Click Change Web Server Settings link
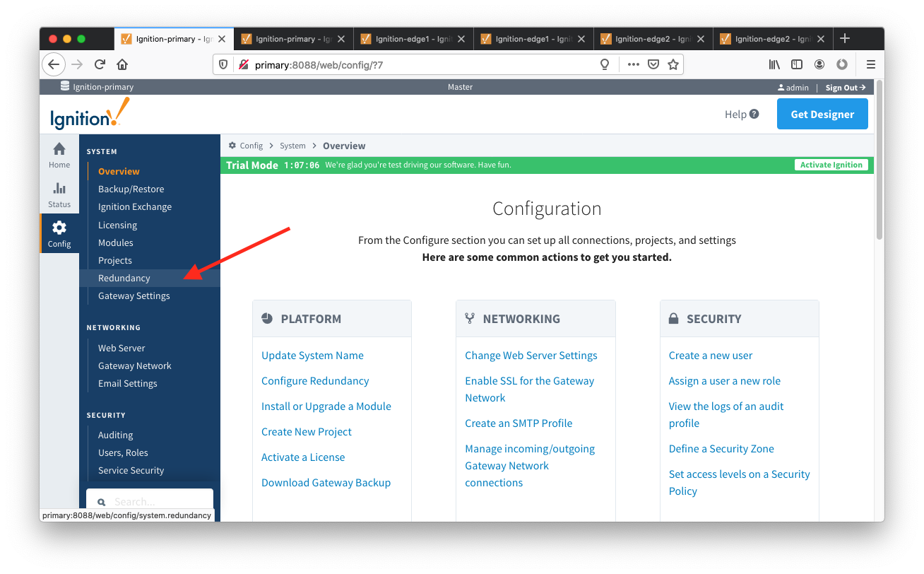Screen dimensions: 924x574 click(531, 356)
